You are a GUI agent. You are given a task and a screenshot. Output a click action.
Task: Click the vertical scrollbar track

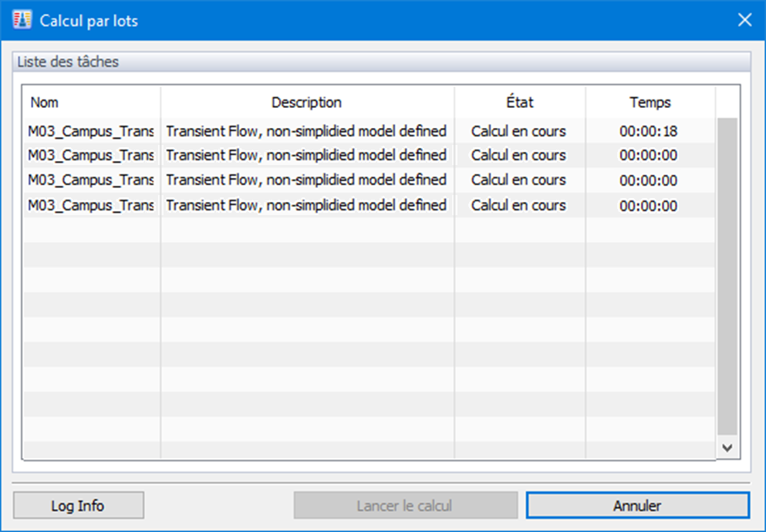tap(726, 278)
